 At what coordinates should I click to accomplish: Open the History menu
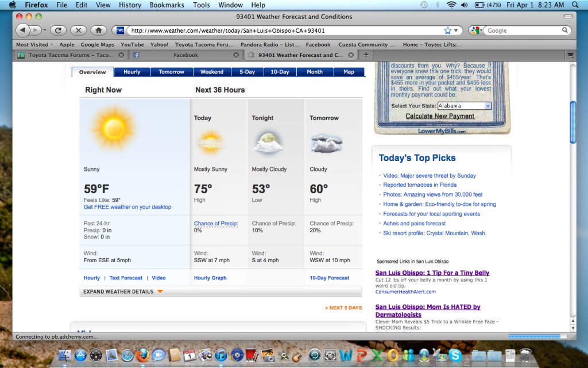(x=130, y=5)
